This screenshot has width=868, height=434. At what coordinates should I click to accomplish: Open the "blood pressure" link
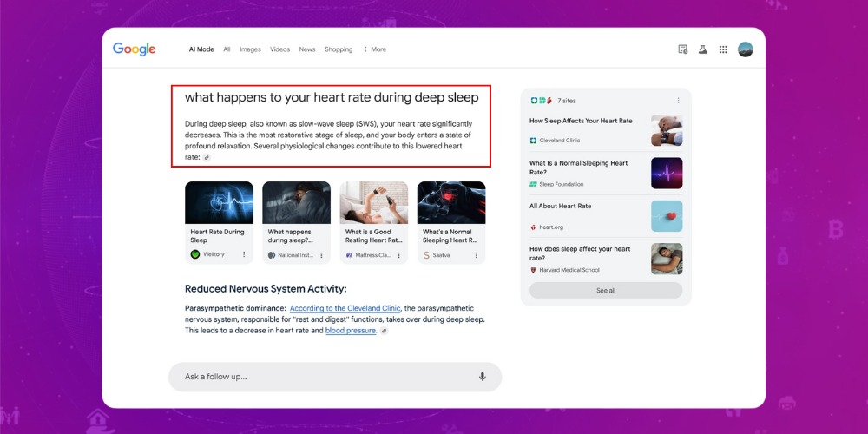click(x=351, y=331)
